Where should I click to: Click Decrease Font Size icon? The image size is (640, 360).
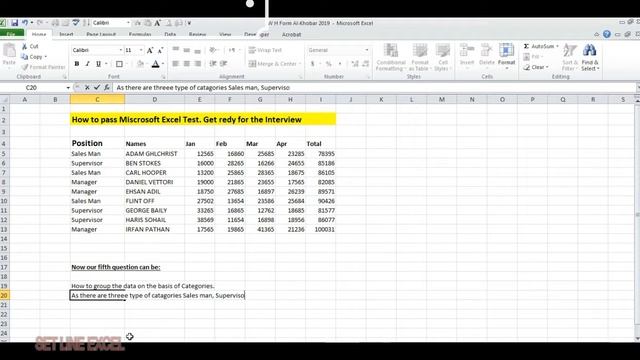point(160,50)
